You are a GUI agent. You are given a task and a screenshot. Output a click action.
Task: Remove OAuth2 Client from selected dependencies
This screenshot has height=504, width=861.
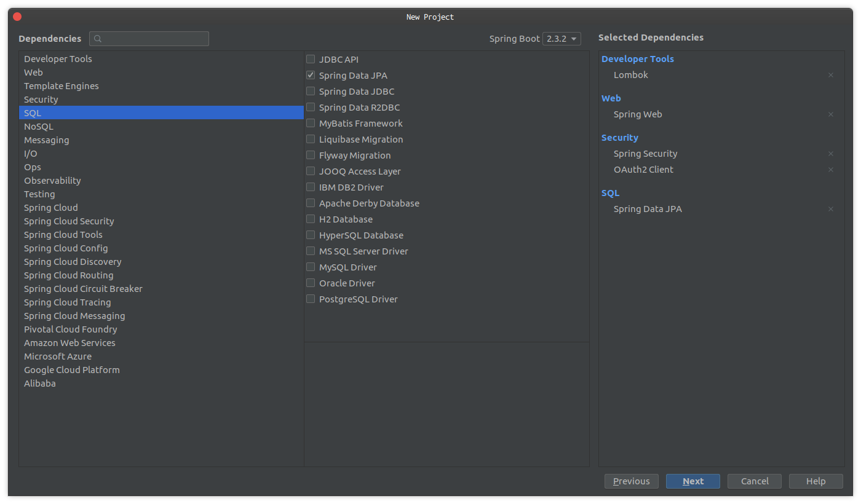[x=831, y=170]
